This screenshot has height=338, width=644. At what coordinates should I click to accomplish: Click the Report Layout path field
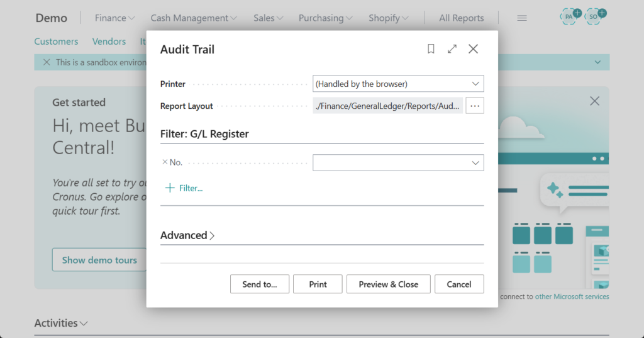coord(387,106)
